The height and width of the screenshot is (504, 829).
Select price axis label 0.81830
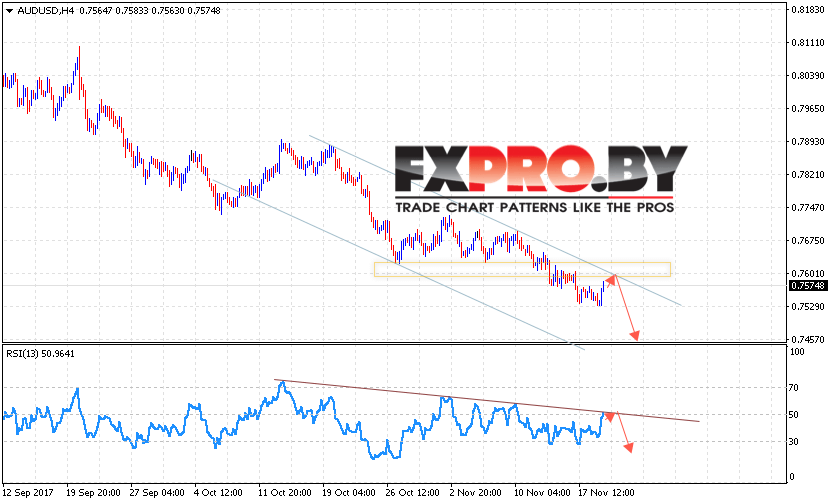point(808,10)
